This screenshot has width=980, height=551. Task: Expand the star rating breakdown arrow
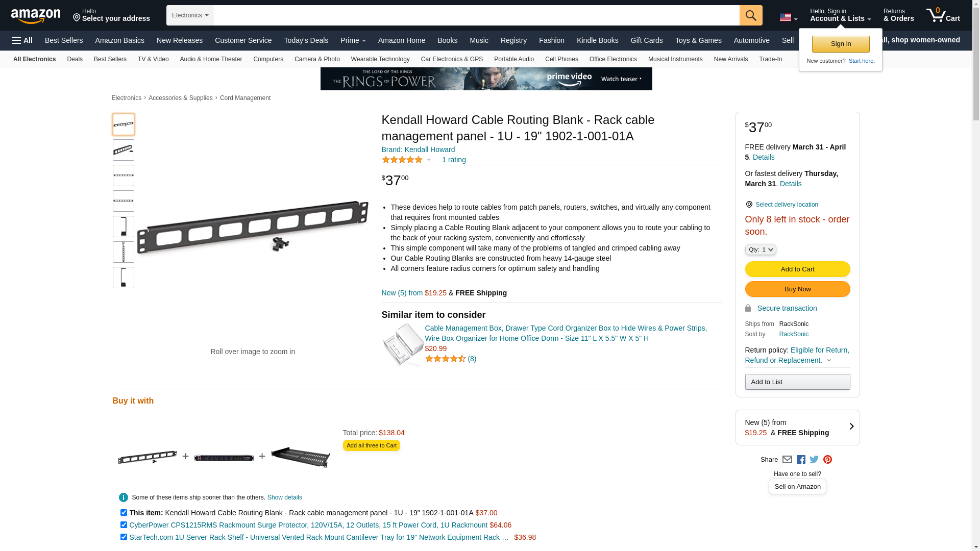(x=429, y=160)
